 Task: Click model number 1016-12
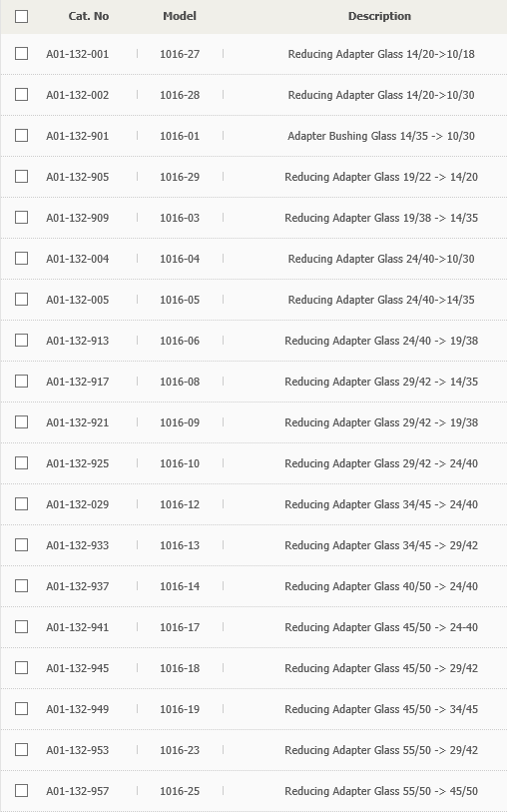click(180, 504)
